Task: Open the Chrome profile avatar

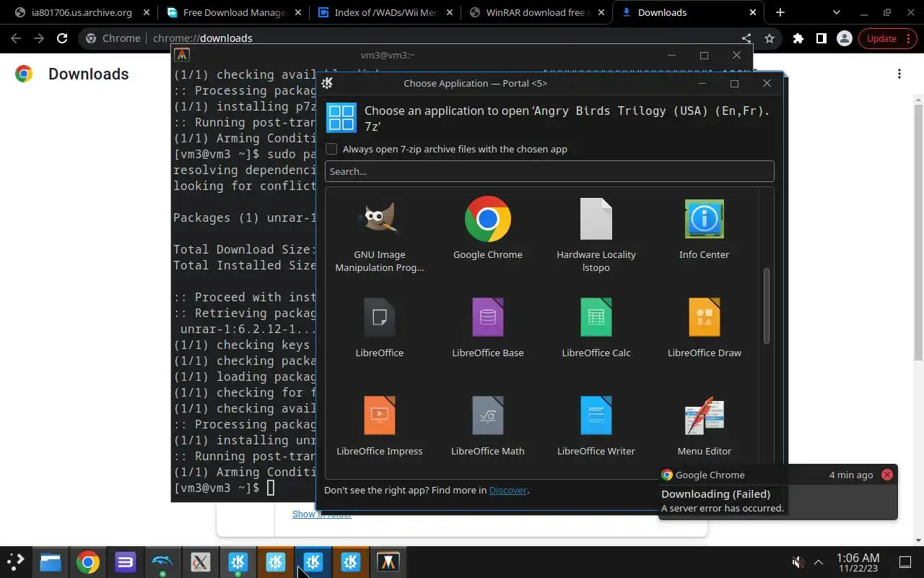Action: [x=844, y=38]
